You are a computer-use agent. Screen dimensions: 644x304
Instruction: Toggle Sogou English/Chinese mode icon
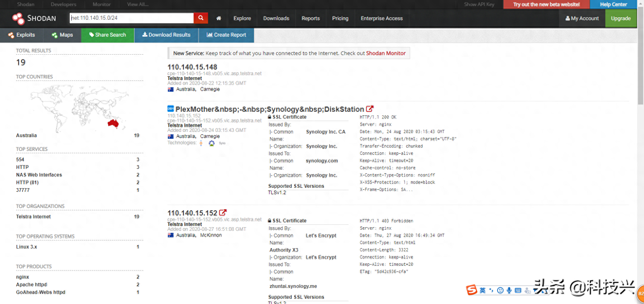(483, 290)
